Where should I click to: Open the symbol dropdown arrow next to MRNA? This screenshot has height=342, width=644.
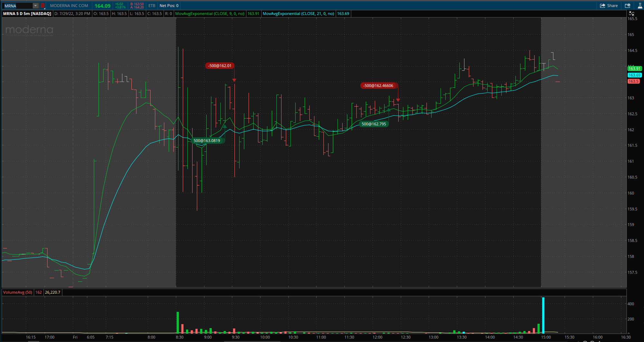pos(35,5)
